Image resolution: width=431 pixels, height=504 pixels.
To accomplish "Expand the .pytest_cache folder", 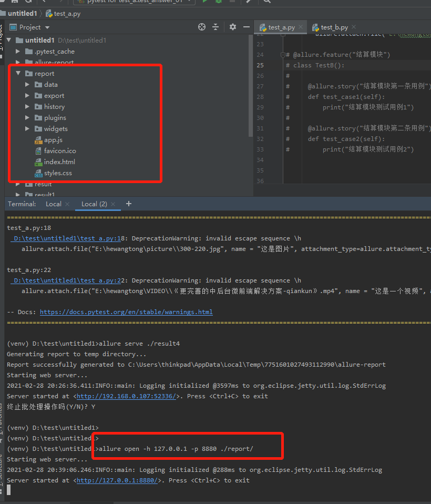I will [x=18, y=52].
